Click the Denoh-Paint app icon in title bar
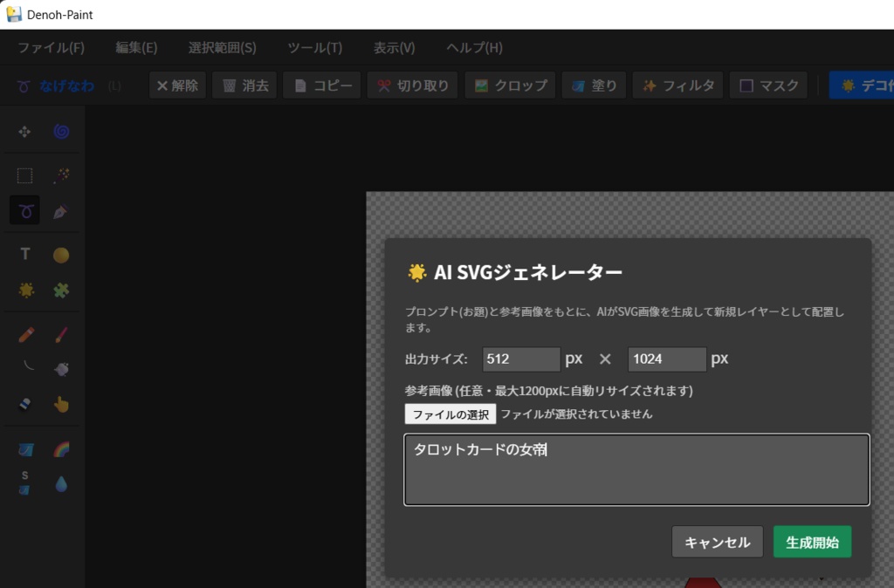Viewport: 894px width, 588px height. (x=14, y=14)
